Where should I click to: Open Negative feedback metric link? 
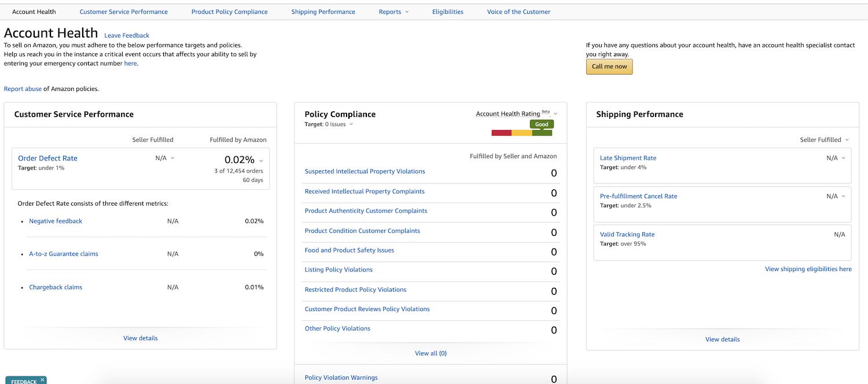pyautogui.click(x=56, y=221)
